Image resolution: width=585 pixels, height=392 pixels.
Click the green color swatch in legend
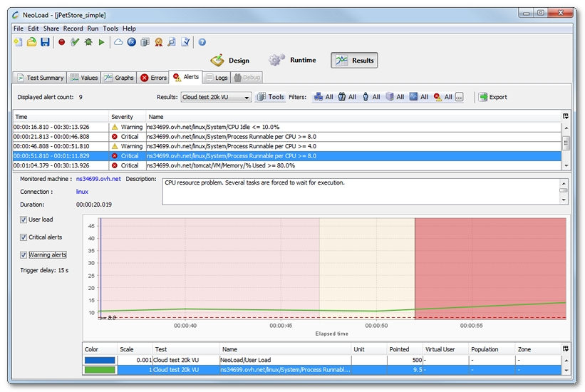pyautogui.click(x=98, y=370)
